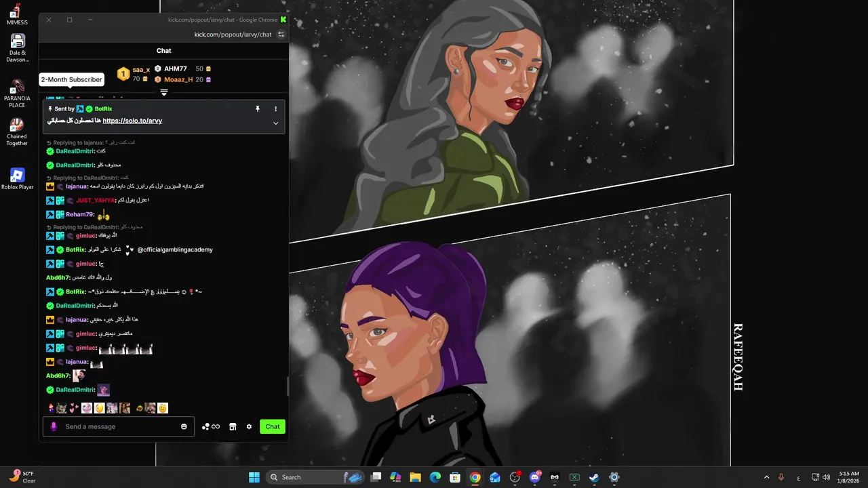Open the Windows Start menu
This screenshot has width=868, height=488.
coord(254,477)
